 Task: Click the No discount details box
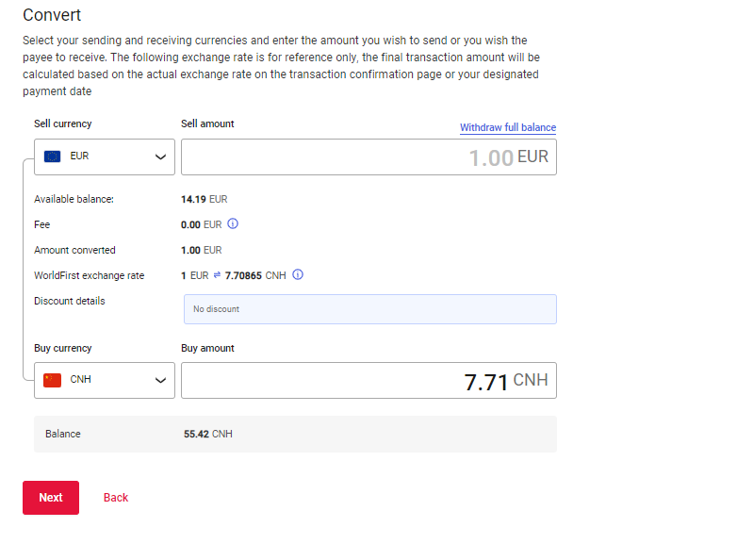point(369,309)
